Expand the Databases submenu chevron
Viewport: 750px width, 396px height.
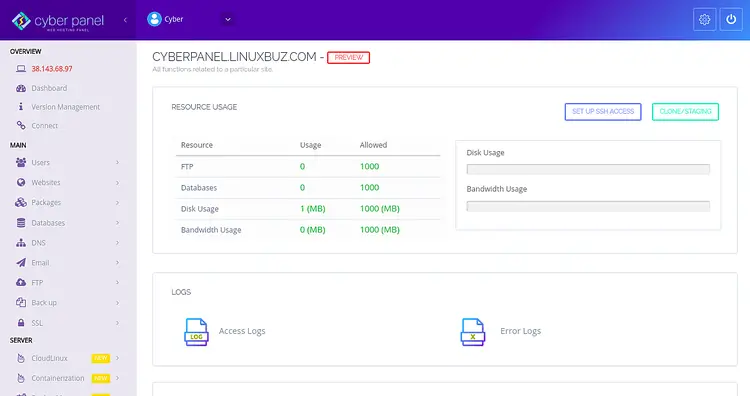118,223
